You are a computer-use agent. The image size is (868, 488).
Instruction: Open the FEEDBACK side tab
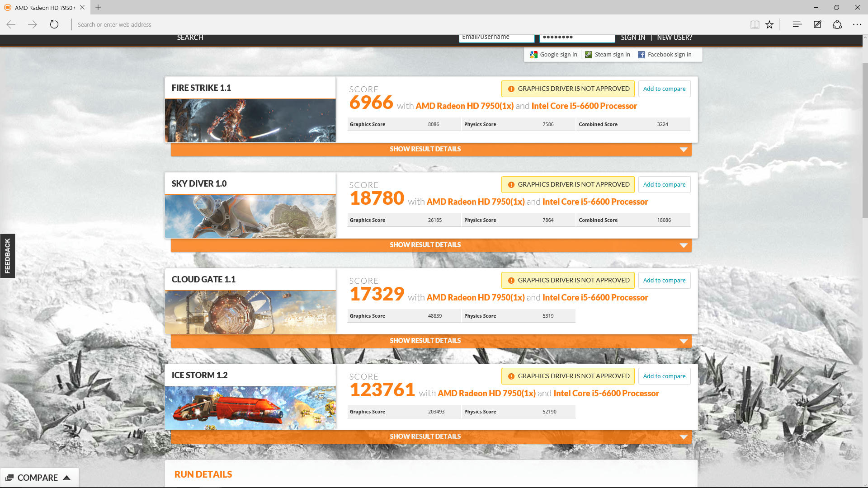click(x=7, y=256)
